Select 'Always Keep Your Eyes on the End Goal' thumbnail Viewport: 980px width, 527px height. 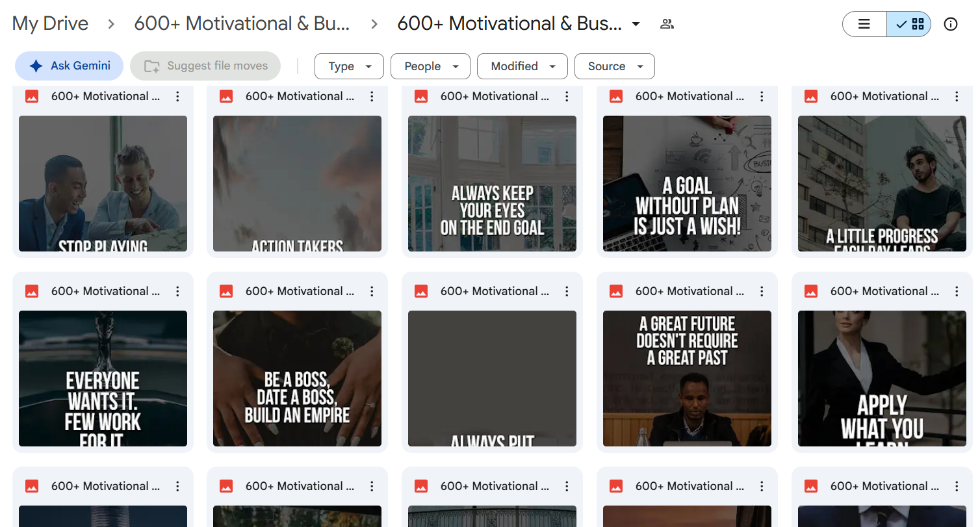492,184
